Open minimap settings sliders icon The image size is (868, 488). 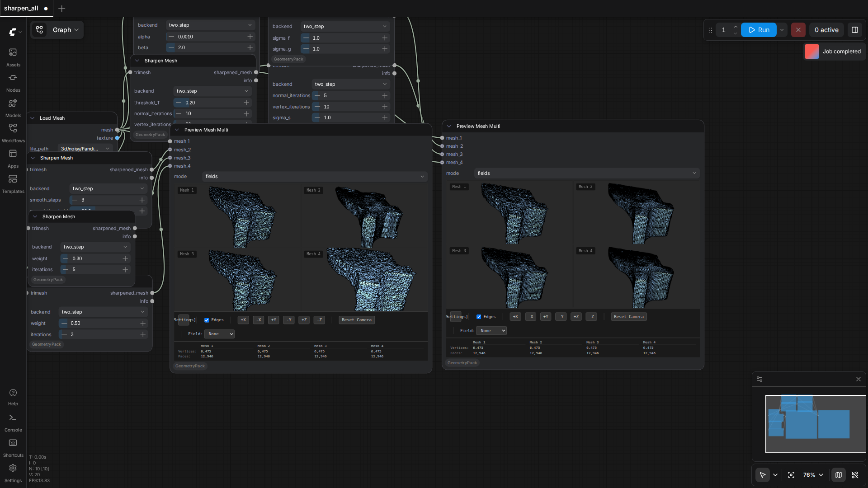759,379
